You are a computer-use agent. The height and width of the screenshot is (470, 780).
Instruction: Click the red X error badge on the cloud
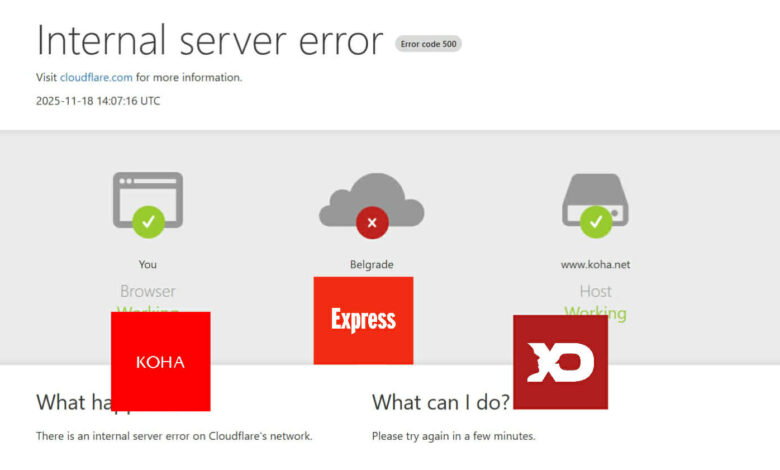pyautogui.click(x=372, y=223)
